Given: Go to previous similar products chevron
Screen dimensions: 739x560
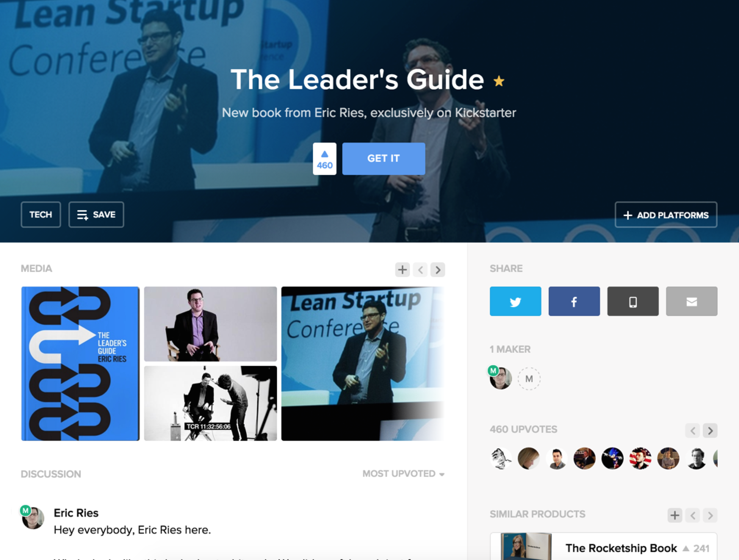Looking at the screenshot, I should click(693, 515).
